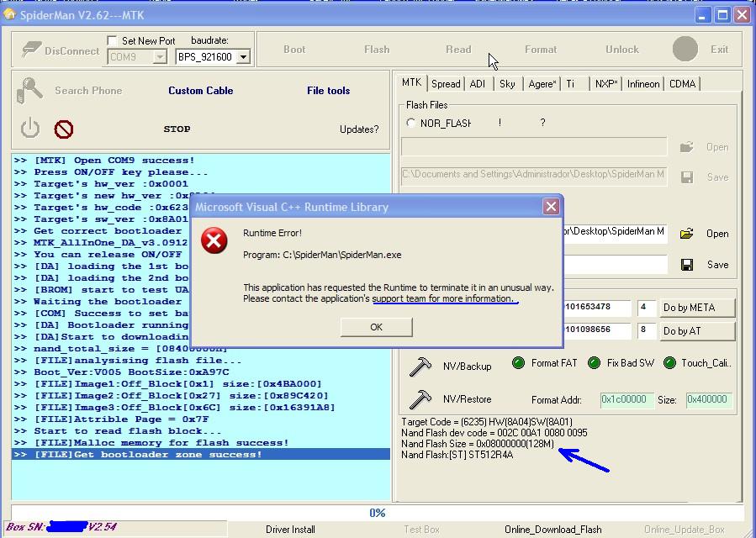This screenshot has width=756, height=538.
Task: Click the grey Exit circle icon
Action: [685, 49]
